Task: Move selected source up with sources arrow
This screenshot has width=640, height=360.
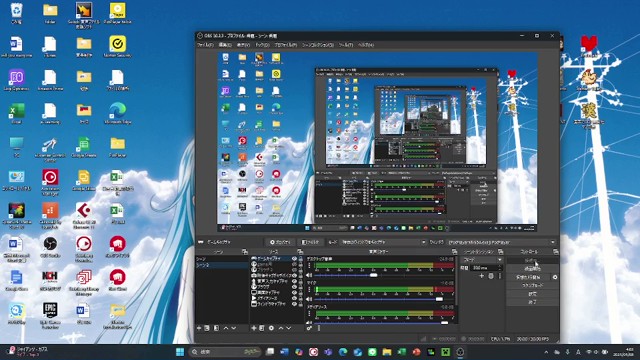Action: pyautogui.click(x=280, y=328)
